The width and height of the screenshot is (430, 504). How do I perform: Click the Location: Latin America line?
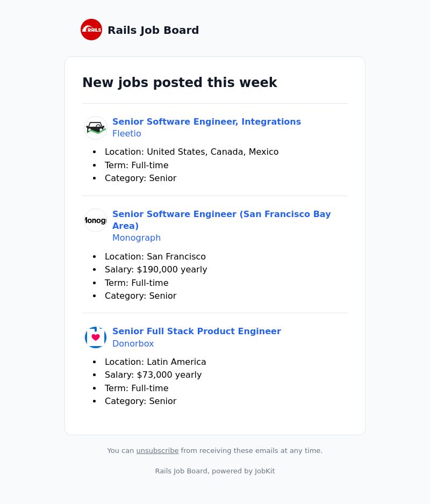coord(155,362)
